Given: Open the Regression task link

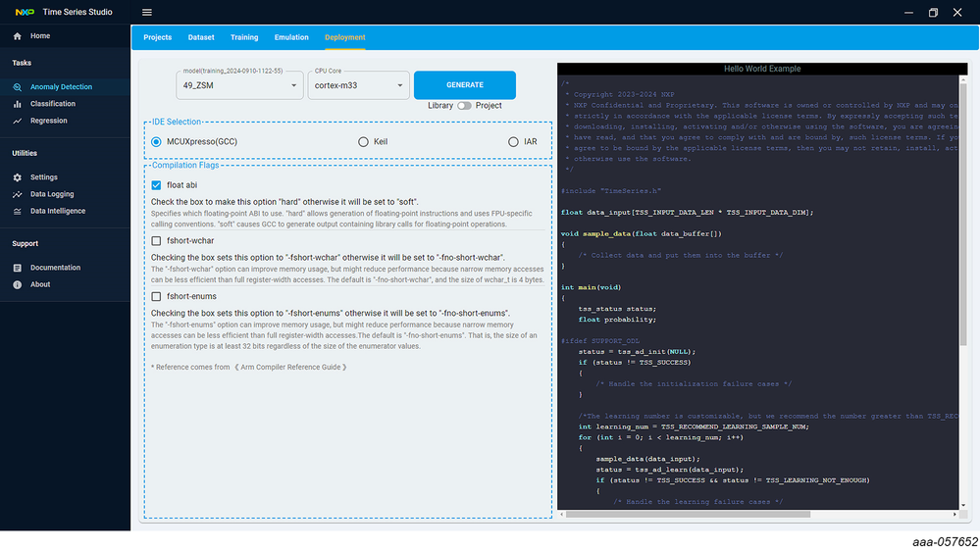Looking at the screenshot, I should click(x=49, y=122).
